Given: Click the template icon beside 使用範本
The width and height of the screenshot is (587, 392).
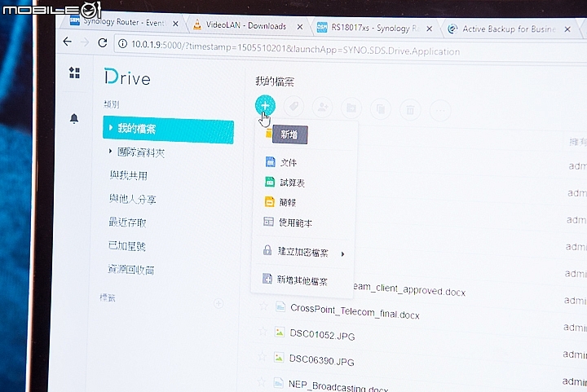Looking at the screenshot, I should point(268,222).
